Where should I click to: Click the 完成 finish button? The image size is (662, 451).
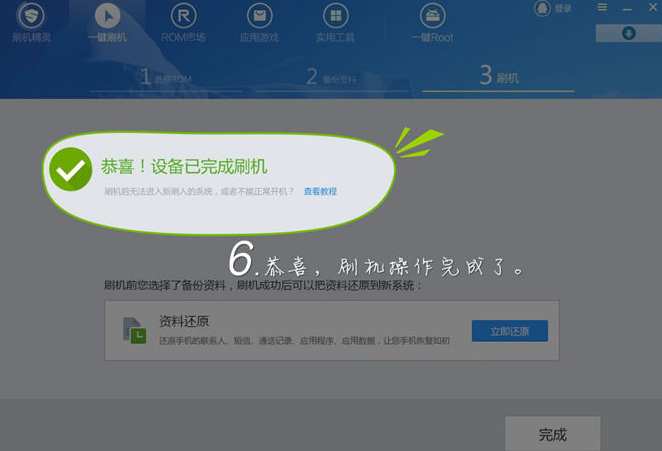click(x=552, y=434)
